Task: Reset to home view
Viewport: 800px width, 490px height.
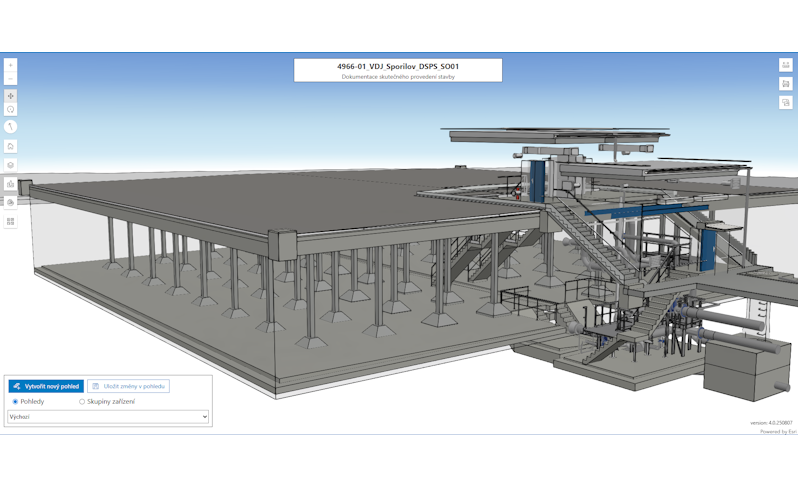Action: pos(11,146)
